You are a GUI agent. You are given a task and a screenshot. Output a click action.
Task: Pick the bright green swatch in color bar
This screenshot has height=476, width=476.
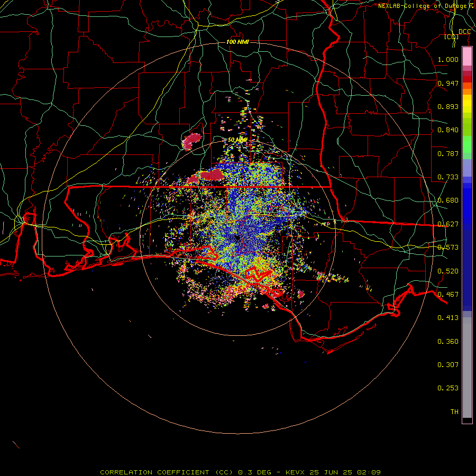pyautogui.click(x=467, y=144)
